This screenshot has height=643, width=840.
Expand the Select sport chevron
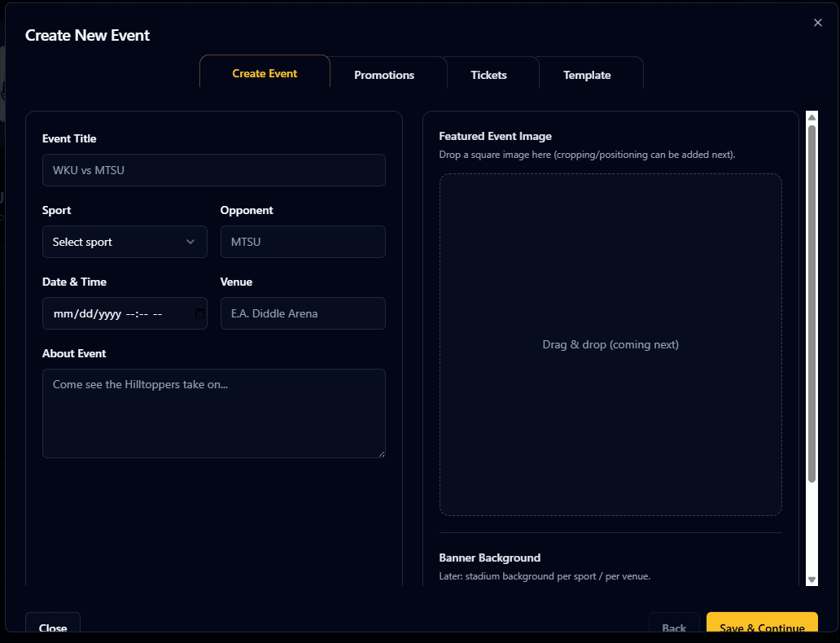tap(190, 242)
